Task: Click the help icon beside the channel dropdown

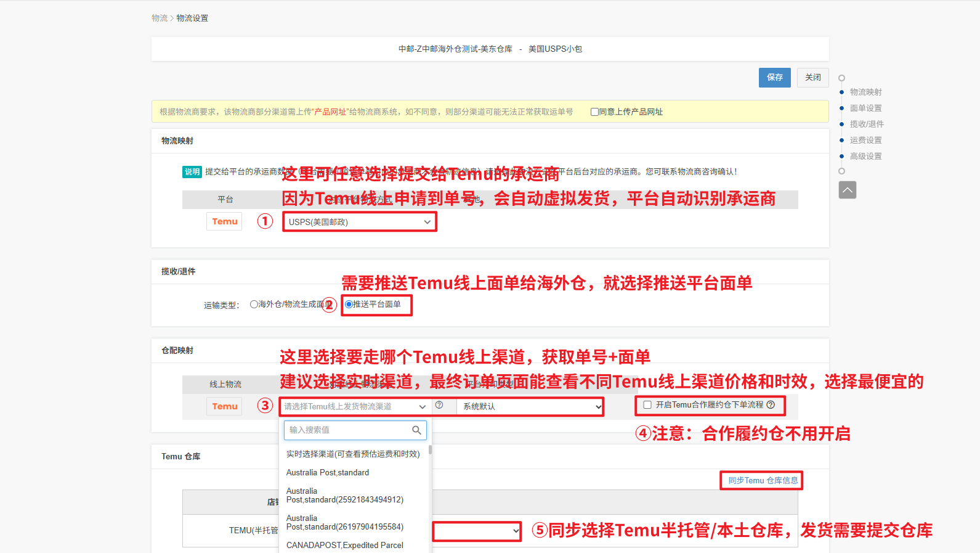Action: (x=439, y=405)
